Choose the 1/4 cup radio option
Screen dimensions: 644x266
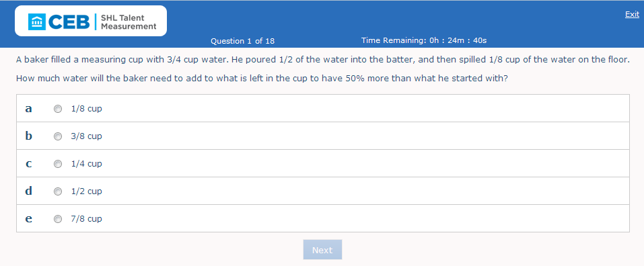[58, 164]
